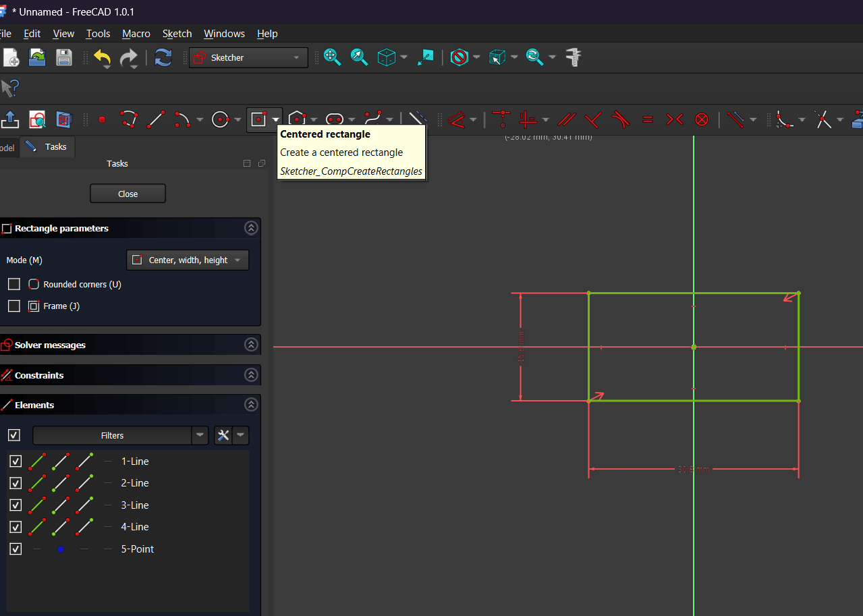863x616 pixels.
Task: Apply the Equal constraint
Action: pos(648,119)
